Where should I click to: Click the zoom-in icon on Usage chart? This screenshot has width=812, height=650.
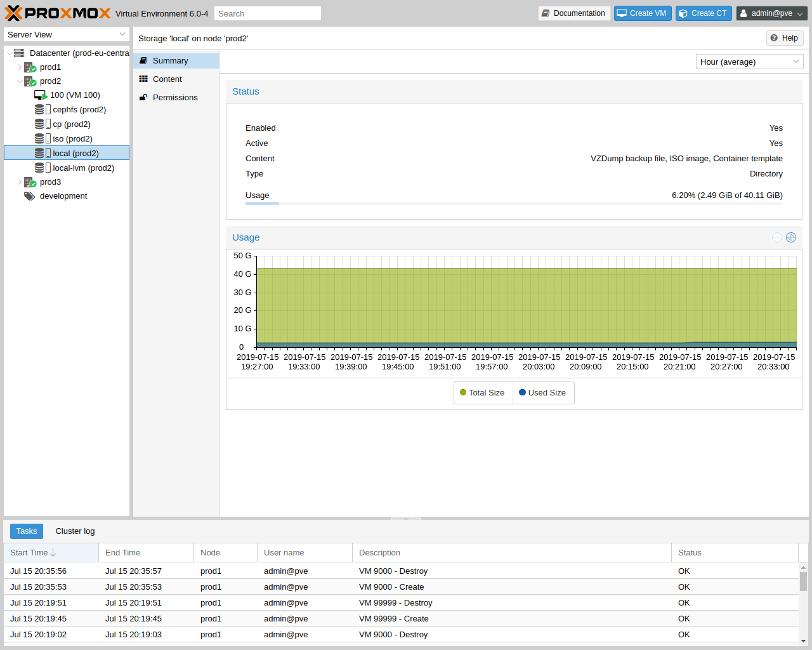pyautogui.click(x=791, y=237)
